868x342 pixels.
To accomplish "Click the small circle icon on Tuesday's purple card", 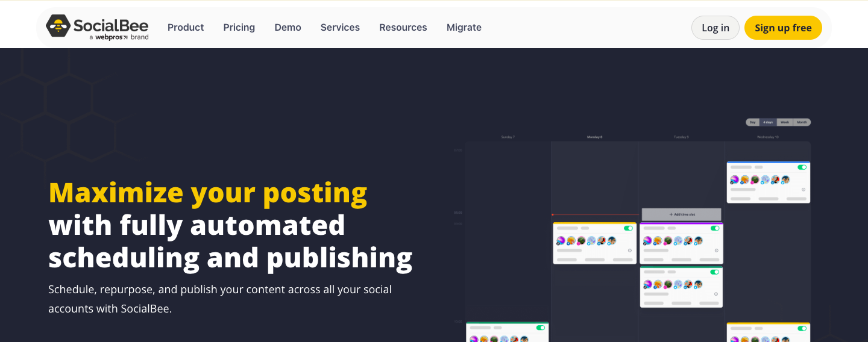I will (x=716, y=250).
